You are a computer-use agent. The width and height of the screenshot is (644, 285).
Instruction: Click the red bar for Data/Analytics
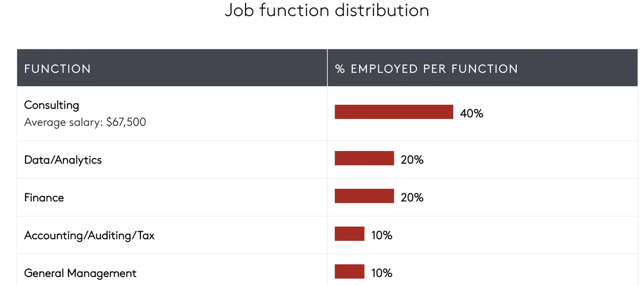pyautogui.click(x=364, y=158)
